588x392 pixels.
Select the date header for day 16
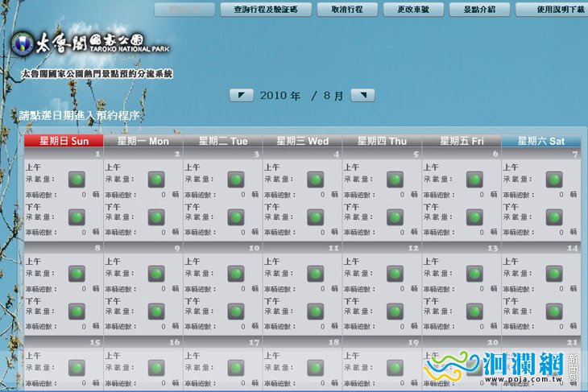(143, 342)
